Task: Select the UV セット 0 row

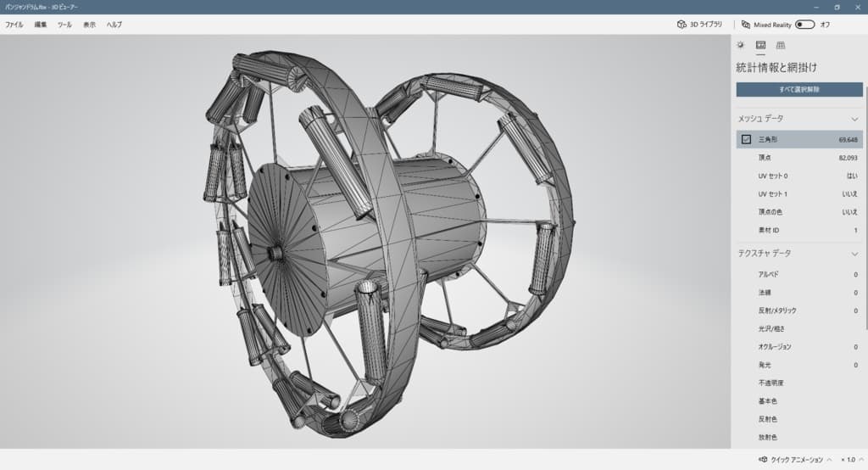Action: [799, 176]
